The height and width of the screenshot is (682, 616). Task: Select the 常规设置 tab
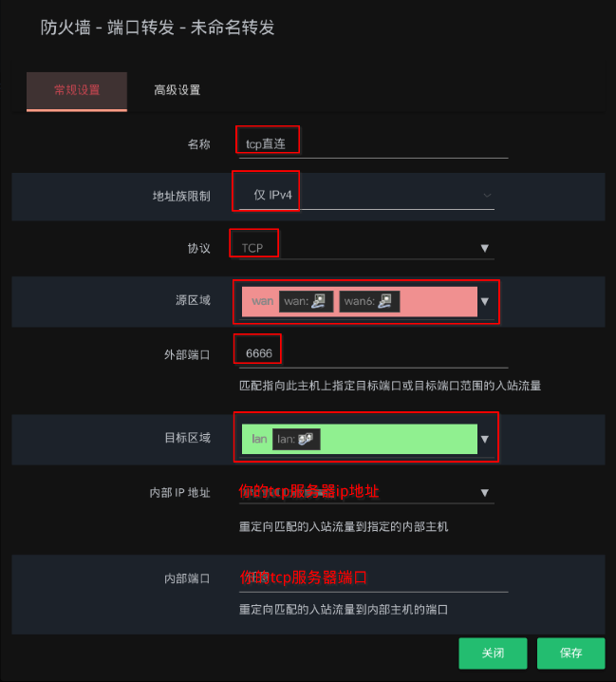coord(77,91)
